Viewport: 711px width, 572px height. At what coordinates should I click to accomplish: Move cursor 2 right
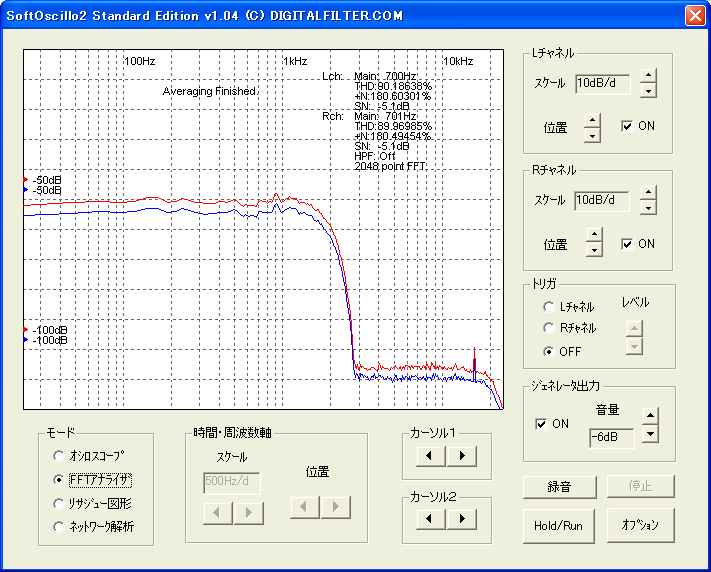(462, 519)
